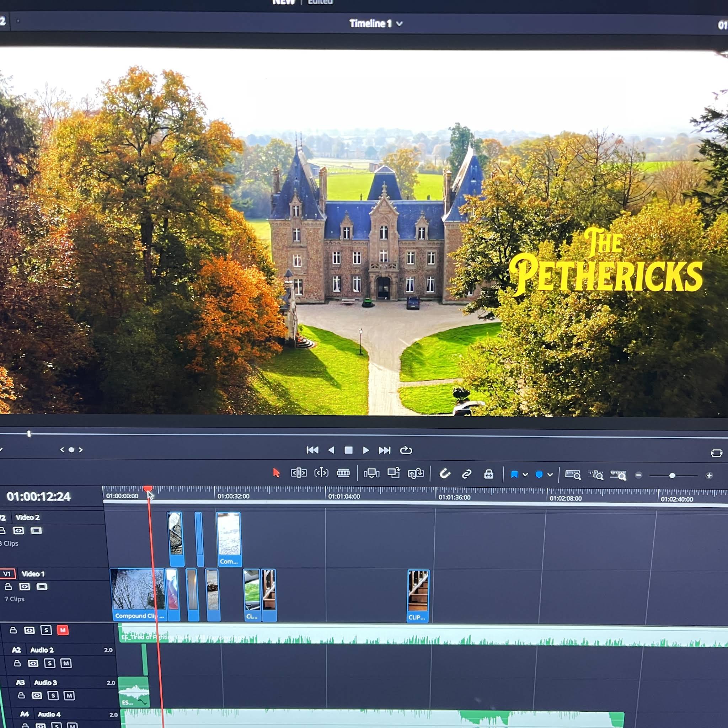Toggle Linked Selection chain icon
728x728 pixels.
pos(466,473)
